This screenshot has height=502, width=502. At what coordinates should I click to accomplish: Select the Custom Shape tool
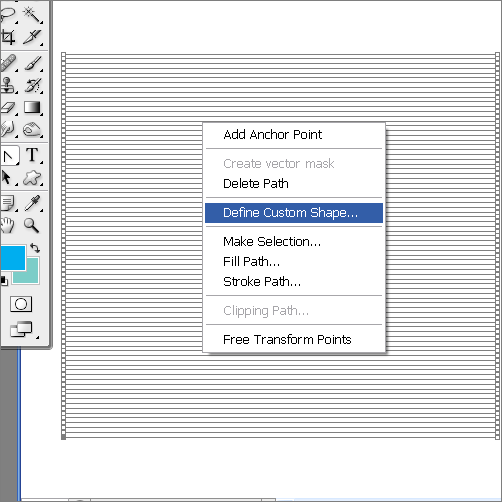click(32, 178)
